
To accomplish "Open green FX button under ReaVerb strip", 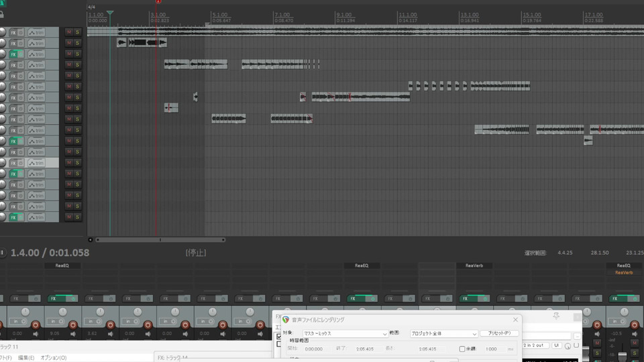I will click(470, 298).
